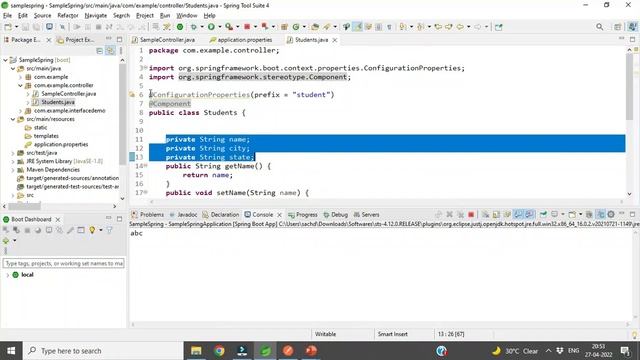Click the Debug bug toolbar icon
This screenshot has width=640, height=360.
[193, 27]
